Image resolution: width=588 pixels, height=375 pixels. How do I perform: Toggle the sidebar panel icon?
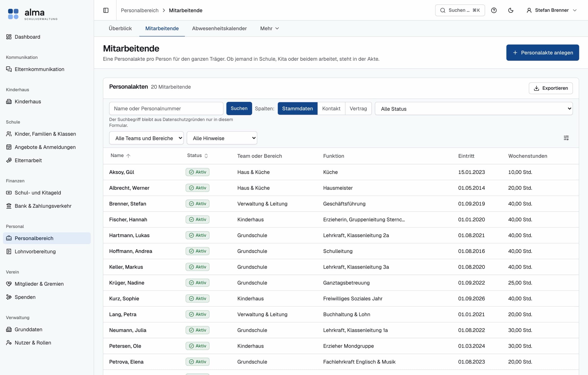[x=106, y=10]
